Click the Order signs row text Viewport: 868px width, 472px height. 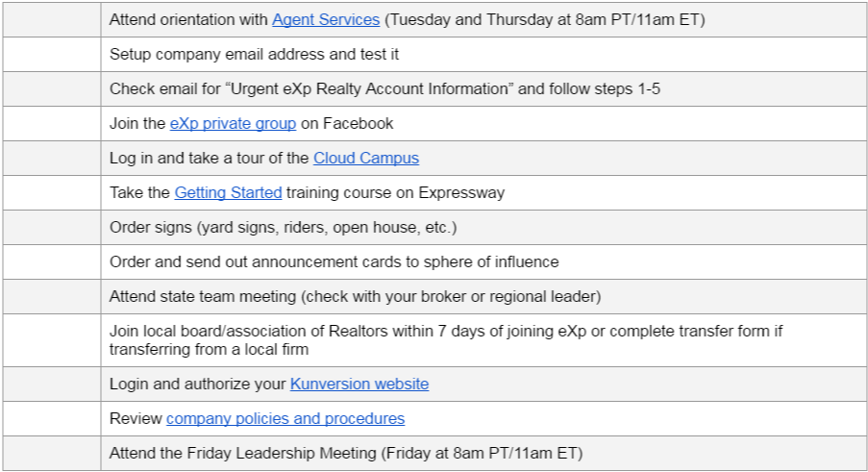283,227
